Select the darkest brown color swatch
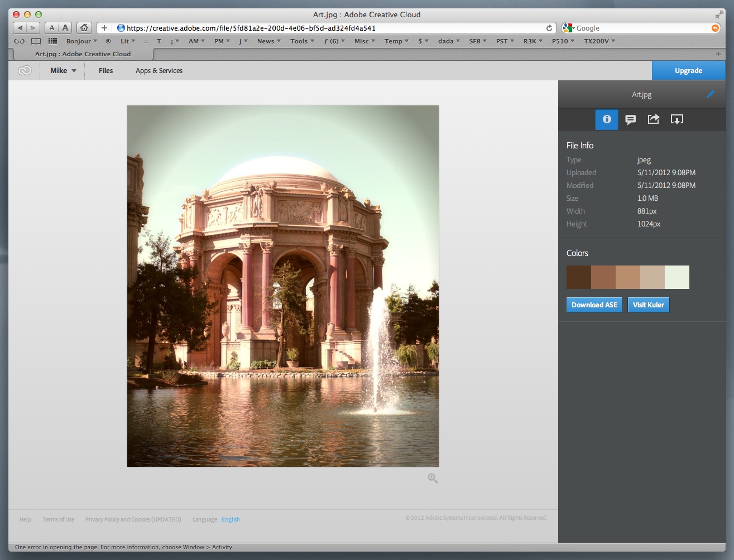 pyautogui.click(x=578, y=277)
